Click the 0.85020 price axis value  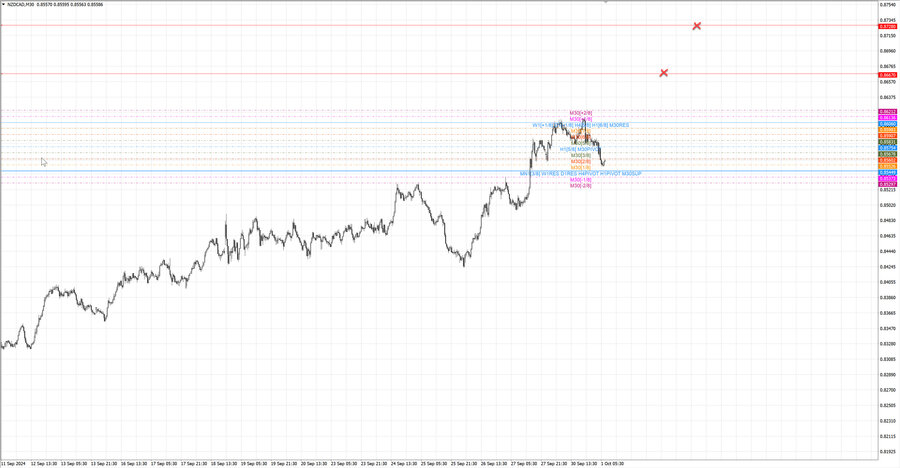(x=888, y=205)
